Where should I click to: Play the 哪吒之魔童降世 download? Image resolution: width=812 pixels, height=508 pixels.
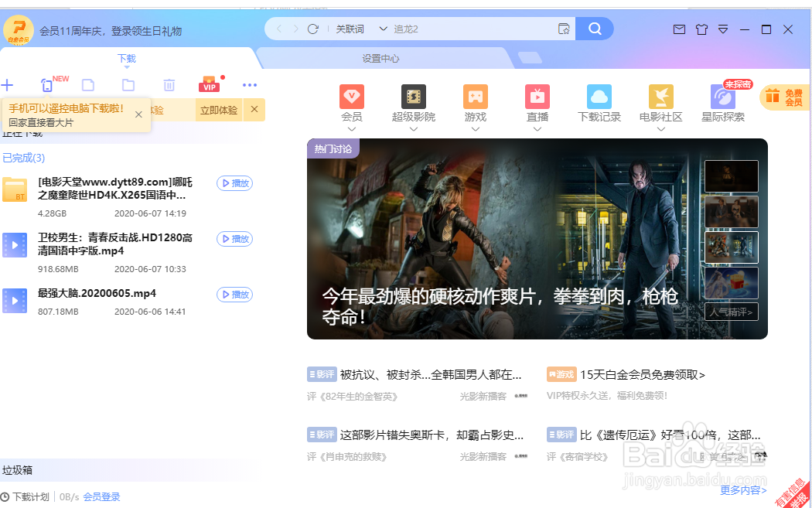234,183
